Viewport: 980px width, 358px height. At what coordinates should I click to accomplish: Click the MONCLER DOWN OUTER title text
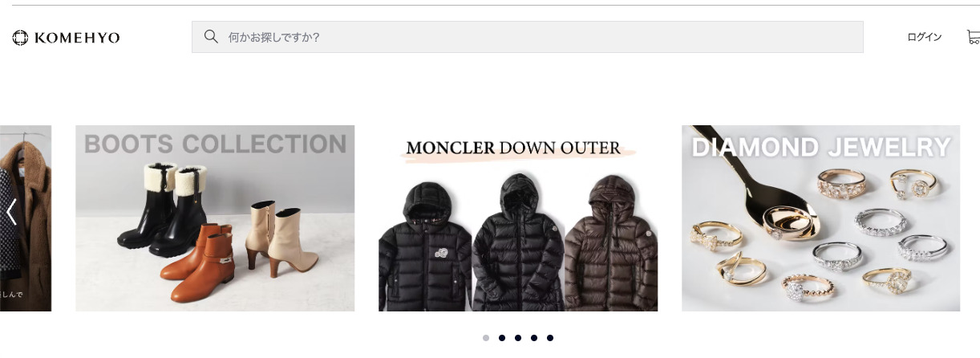point(513,148)
